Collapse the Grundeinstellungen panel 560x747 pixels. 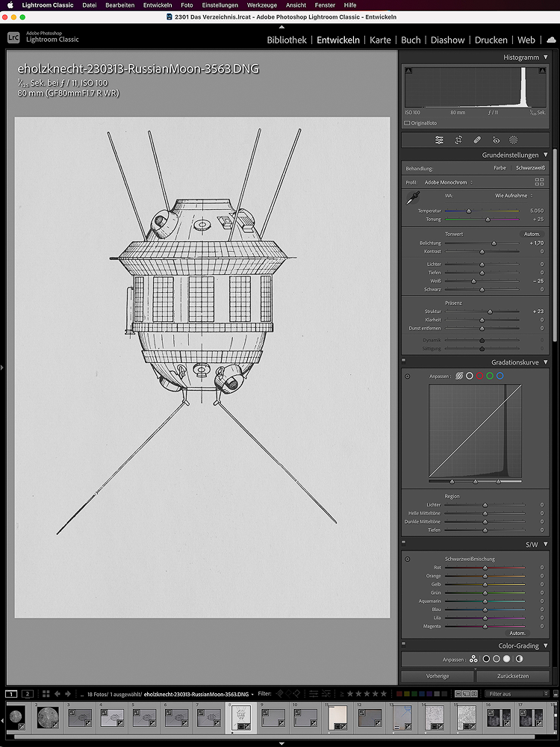[x=546, y=155]
